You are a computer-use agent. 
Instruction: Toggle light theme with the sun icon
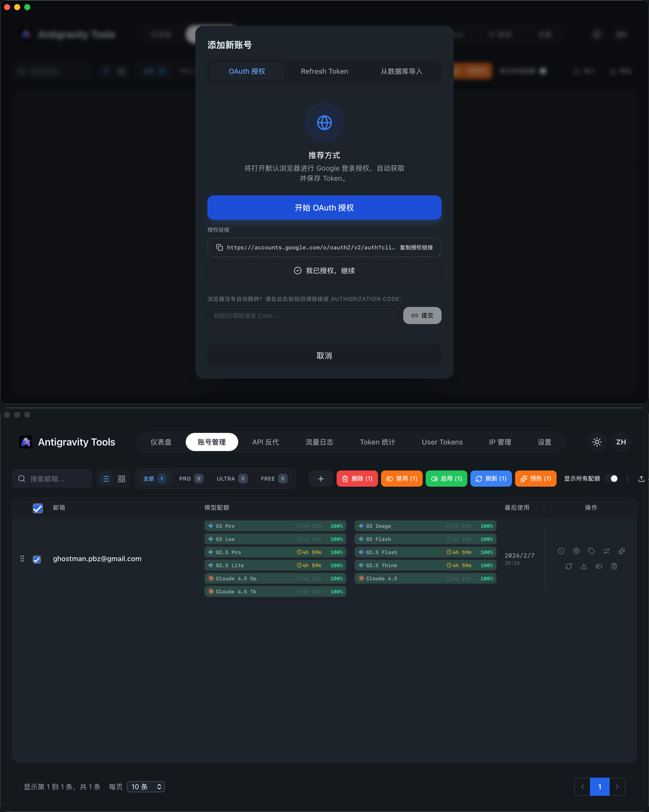click(x=597, y=442)
